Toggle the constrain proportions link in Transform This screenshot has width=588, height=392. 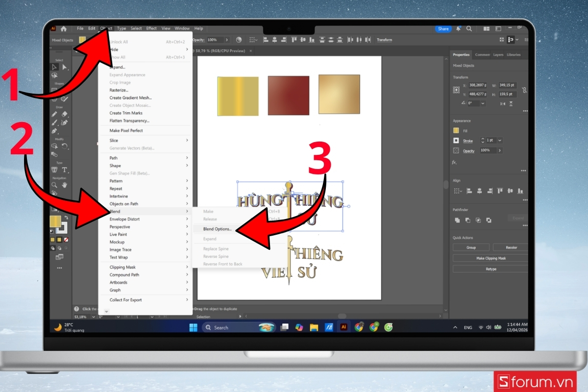click(x=523, y=89)
